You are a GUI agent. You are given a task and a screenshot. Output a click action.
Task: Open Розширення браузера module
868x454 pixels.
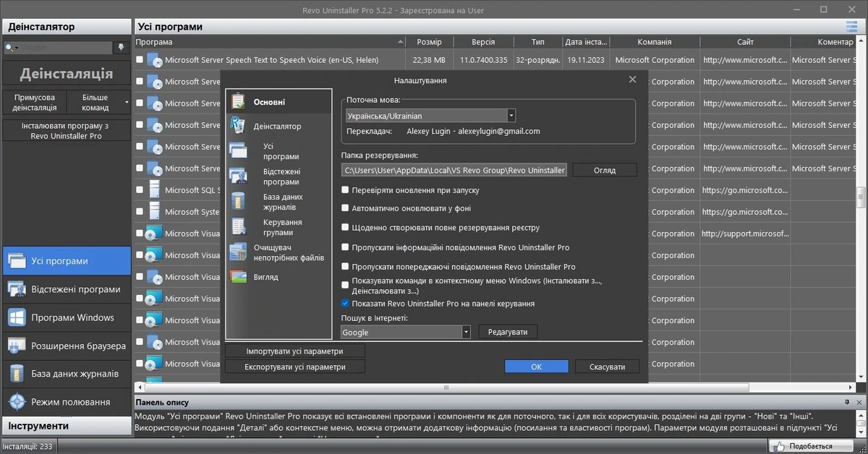click(x=67, y=346)
